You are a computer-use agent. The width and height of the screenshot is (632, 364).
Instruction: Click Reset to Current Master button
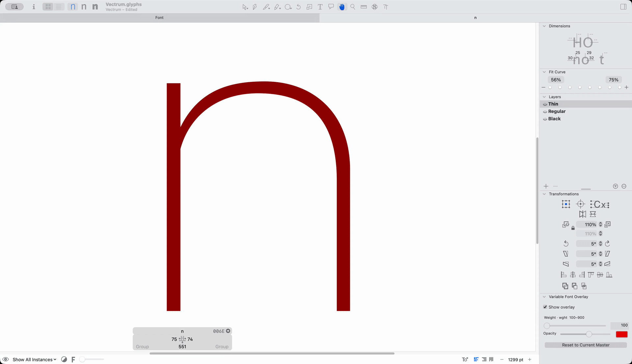[586, 345]
